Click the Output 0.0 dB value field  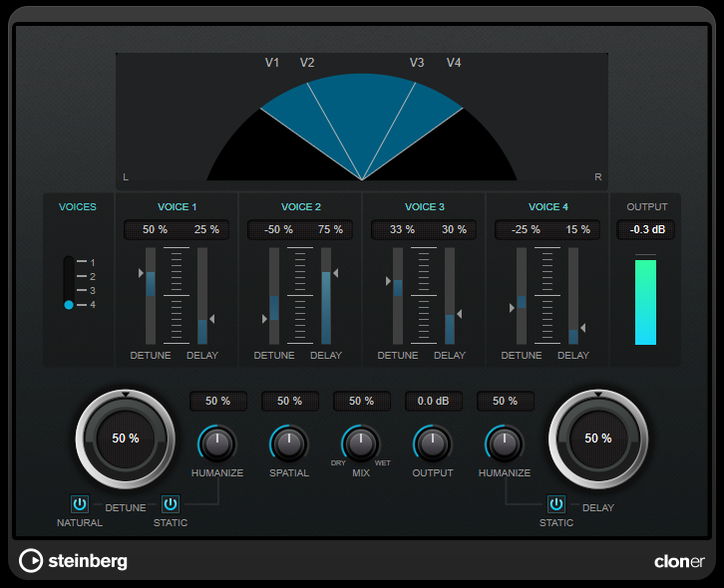tap(434, 401)
